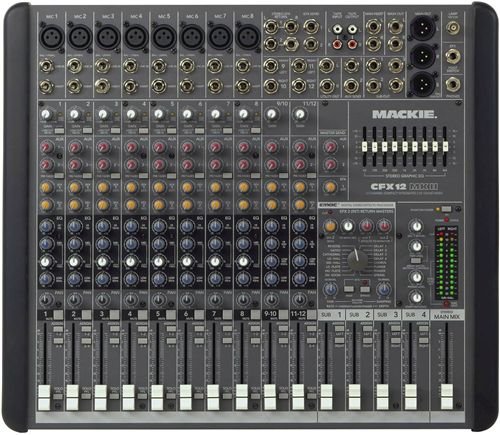Click channel 6 lower yellow EFX 2 knob
The image size is (500, 435).
click(x=187, y=204)
